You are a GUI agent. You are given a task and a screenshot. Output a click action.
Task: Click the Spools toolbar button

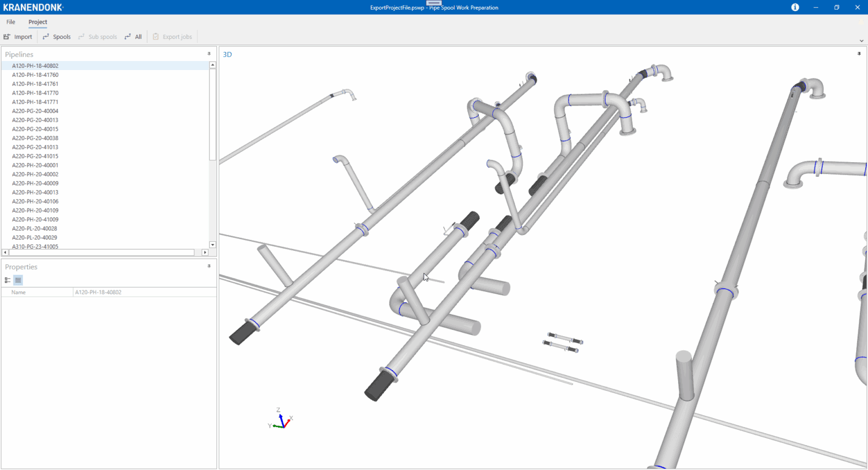[57, 37]
